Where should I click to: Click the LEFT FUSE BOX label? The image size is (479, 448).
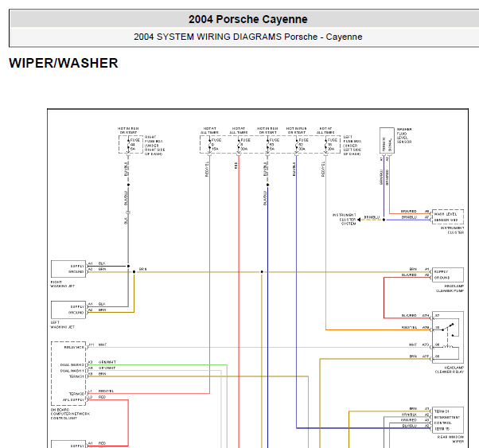[x=352, y=146]
